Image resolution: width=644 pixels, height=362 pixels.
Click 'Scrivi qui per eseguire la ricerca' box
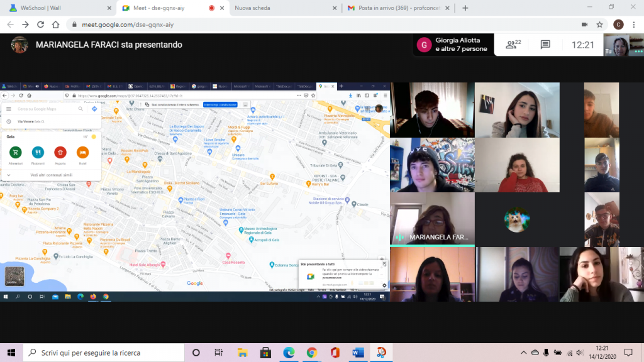[x=104, y=353]
